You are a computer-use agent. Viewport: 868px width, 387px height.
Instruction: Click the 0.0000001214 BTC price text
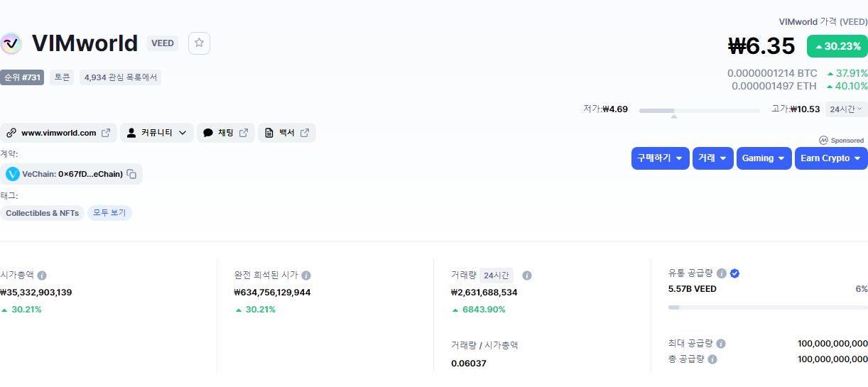point(772,73)
